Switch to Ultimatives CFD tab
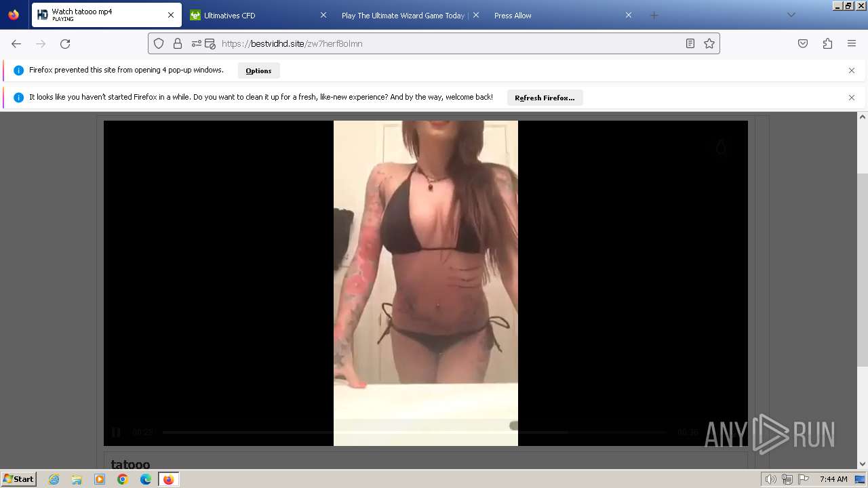The width and height of the screenshot is (868, 488). click(258, 15)
